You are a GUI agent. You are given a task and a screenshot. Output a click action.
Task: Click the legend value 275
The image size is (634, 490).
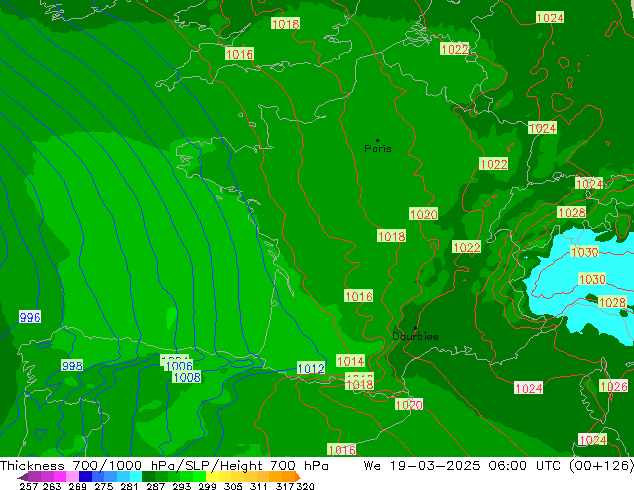pos(104,486)
